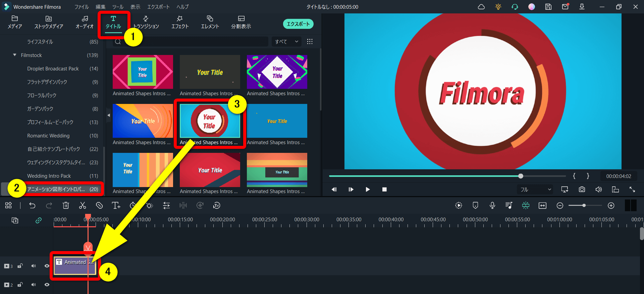Click the snapshot camera icon
The image size is (644, 294).
tap(582, 189)
